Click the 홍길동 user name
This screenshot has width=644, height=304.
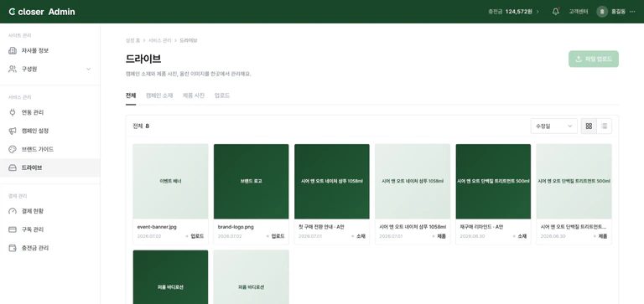618,12
